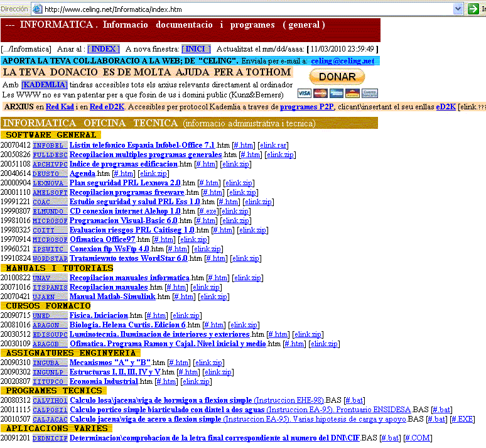Open Conexion ftp WsFtp 4.0 link
The image size is (486, 448).
109,249
